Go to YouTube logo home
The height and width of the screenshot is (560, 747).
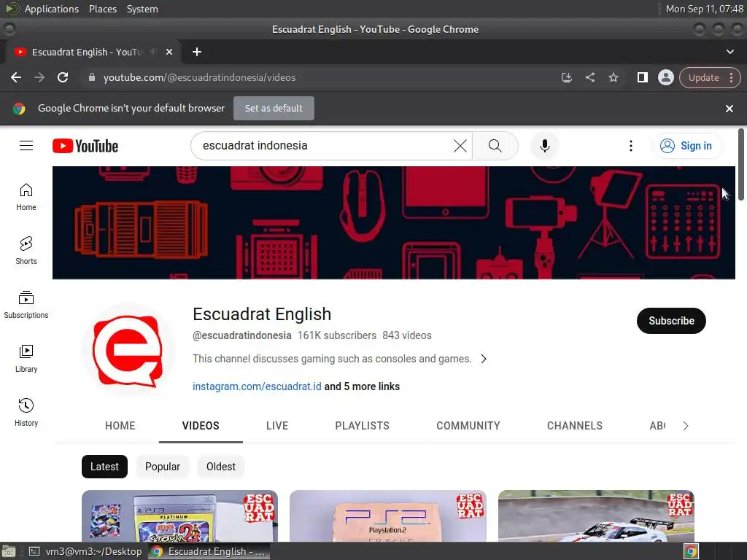(x=85, y=146)
